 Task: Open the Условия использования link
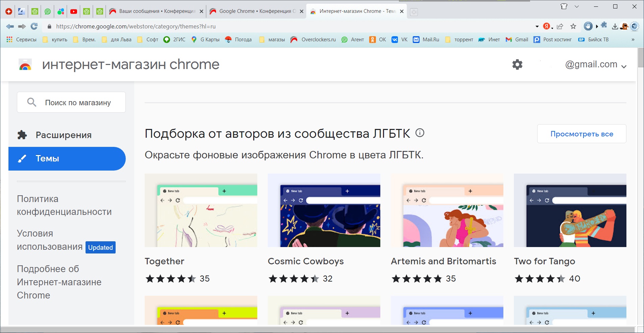(x=50, y=240)
